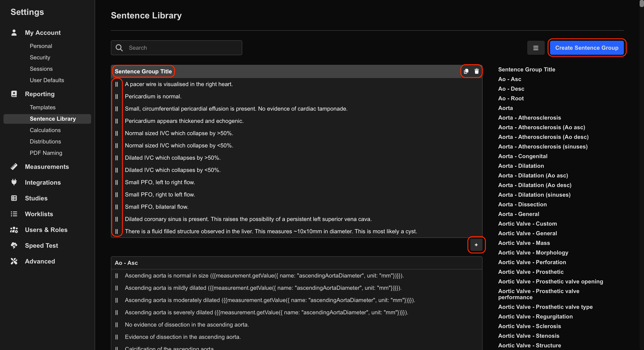Jump to Aortic Valve - Stenosis group

[529, 336]
